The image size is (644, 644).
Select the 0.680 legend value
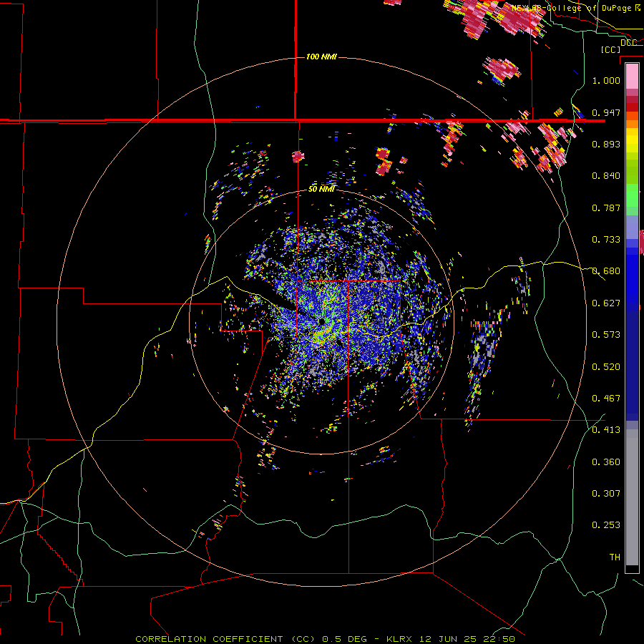606,271
